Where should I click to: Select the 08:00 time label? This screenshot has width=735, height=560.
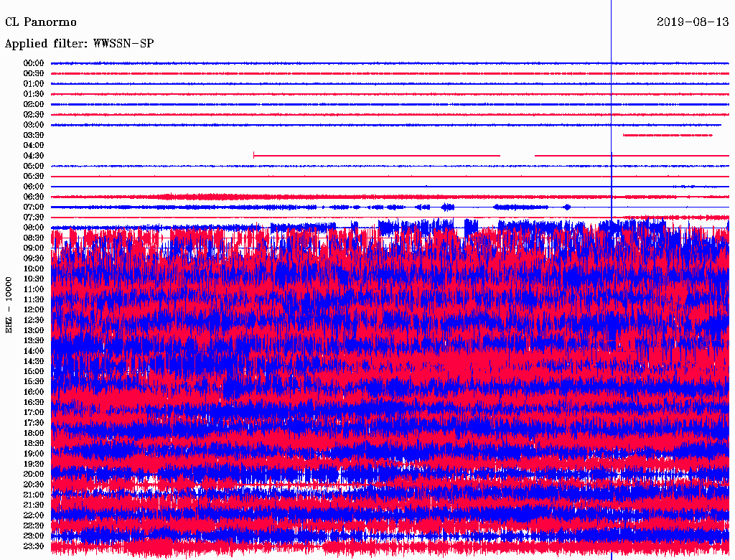coord(34,228)
